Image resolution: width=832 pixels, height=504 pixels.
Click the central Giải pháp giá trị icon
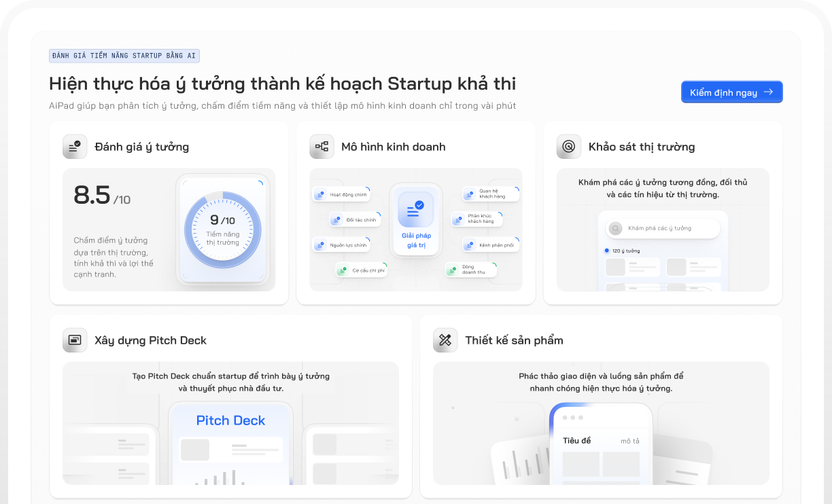[416, 209]
